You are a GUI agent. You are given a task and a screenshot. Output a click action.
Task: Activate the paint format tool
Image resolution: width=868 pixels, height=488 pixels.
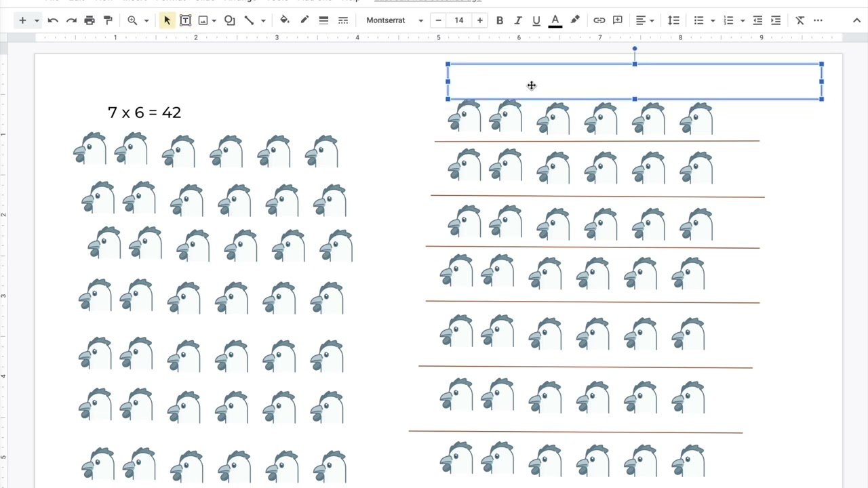(x=108, y=20)
